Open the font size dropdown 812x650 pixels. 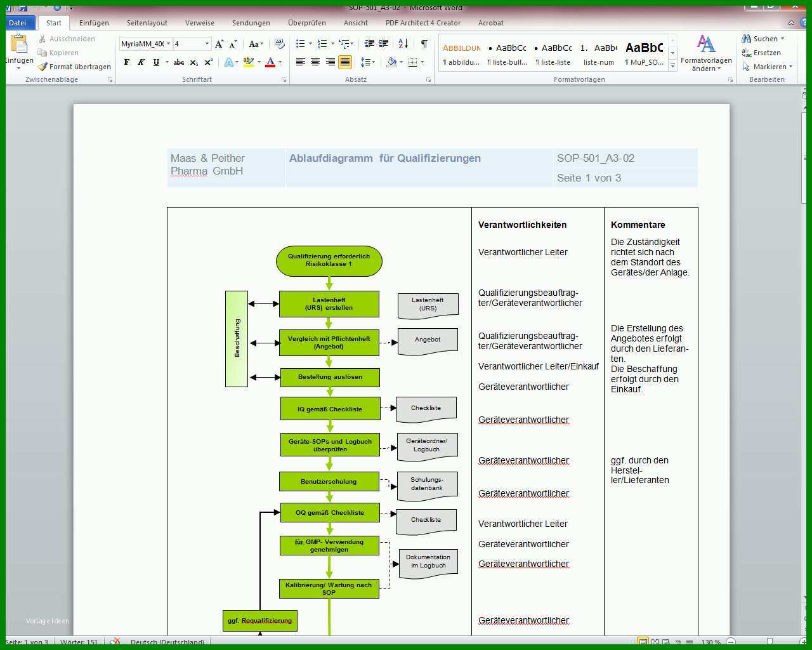click(x=207, y=44)
